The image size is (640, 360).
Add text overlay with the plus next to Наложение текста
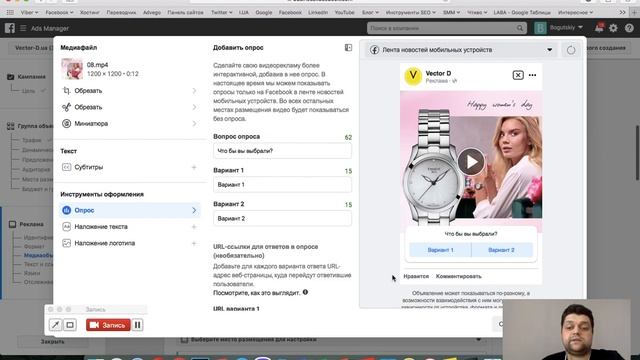(x=194, y=227)
